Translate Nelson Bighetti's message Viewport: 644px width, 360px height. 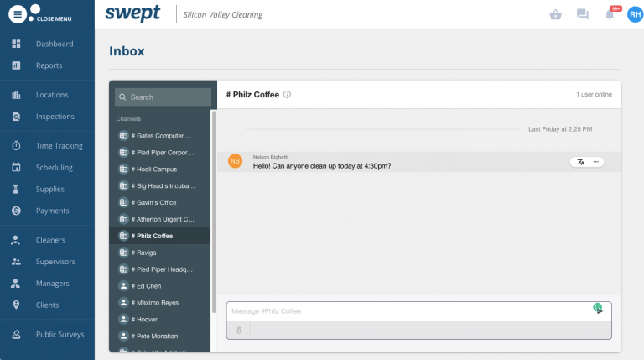[x=581, y=162]
